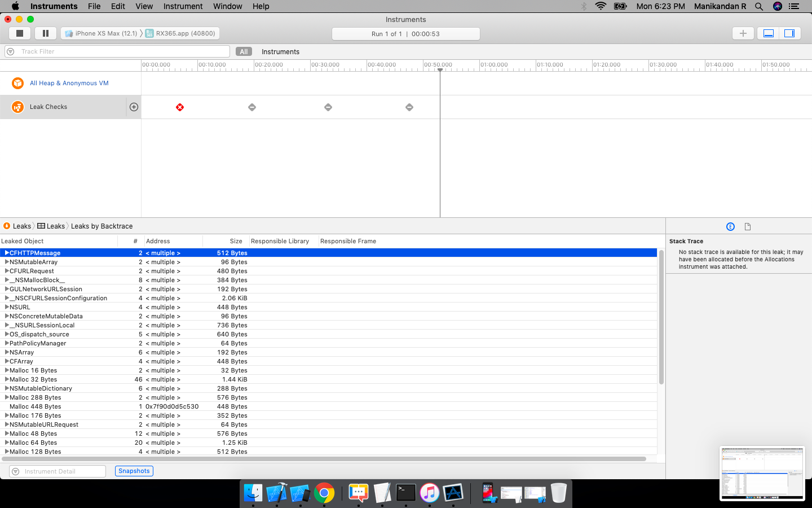Open the Leak Checks options with the plus icon
Image resolution: width=812 pixels, height=508 pixels.
[x=134, y=106]
